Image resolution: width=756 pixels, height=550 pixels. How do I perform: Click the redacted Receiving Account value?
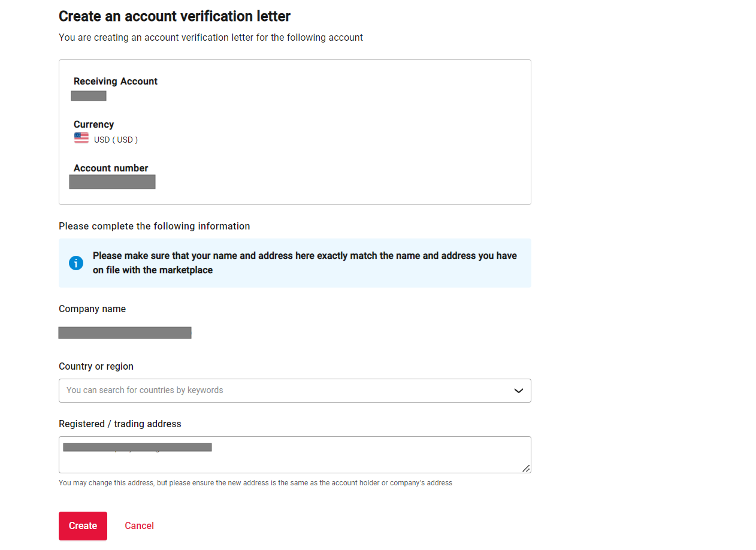point(89,96)
